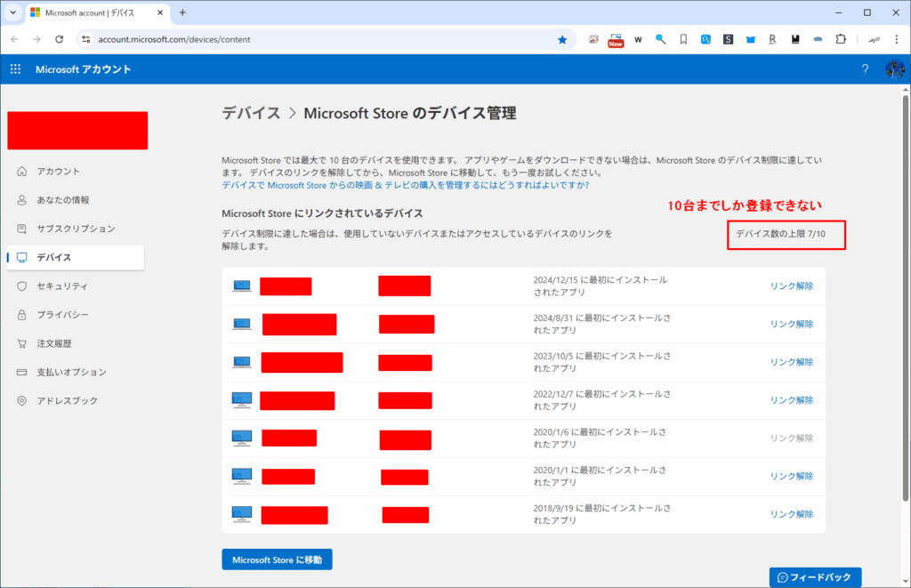Click the W extension icon

pyautogui.click(x=638, y=39)
